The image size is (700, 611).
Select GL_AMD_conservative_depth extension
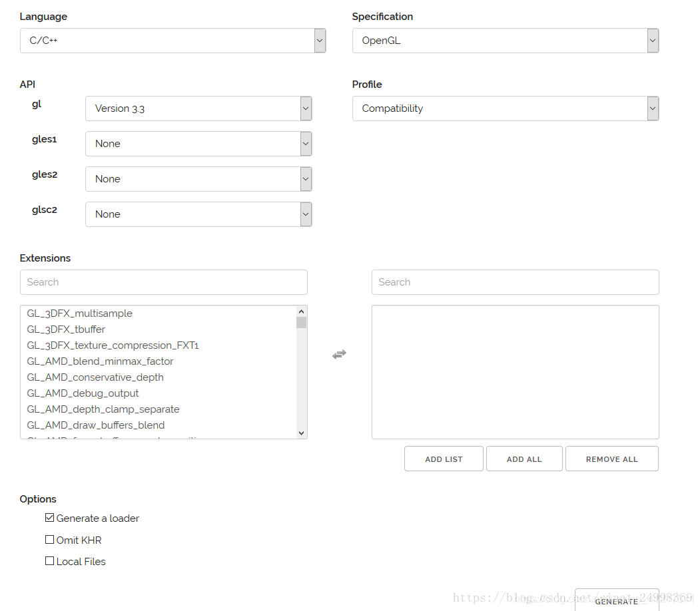click(x=159, y=378)
